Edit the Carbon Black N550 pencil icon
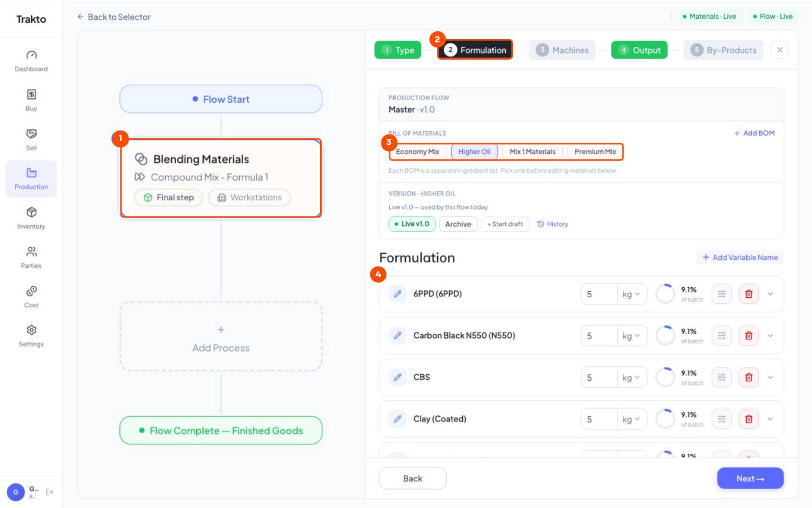812x508 pixels. pos(398,336)
